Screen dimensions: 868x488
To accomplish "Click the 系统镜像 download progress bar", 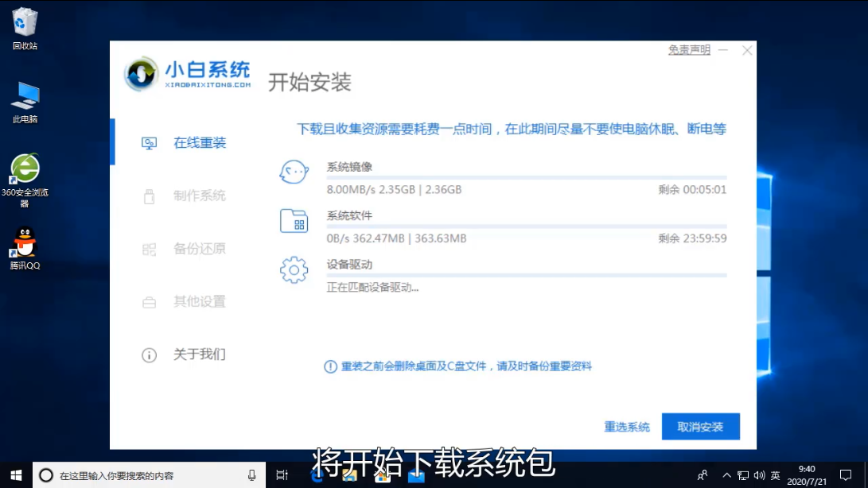I will [x=526, y=178].
